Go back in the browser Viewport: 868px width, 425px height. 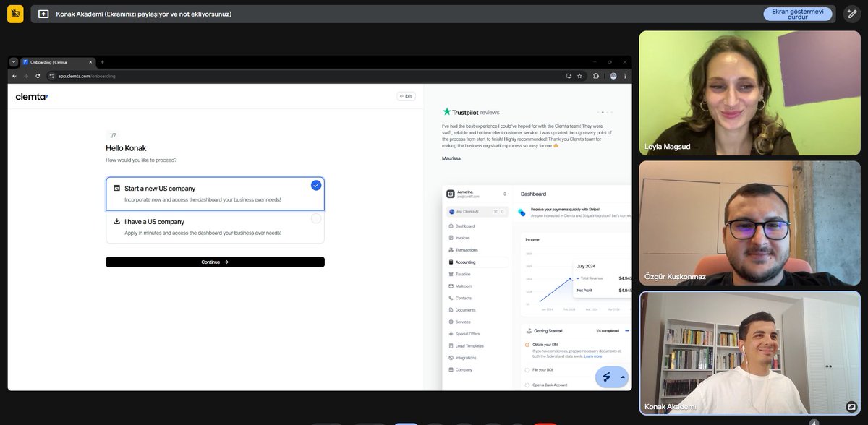click(x=15, y=76)
